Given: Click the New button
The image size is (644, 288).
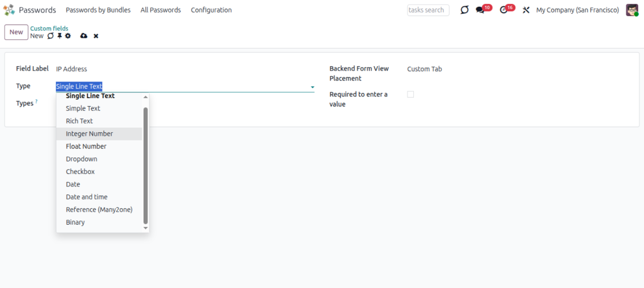Looking at the screenshot, I should coord(16,33).
